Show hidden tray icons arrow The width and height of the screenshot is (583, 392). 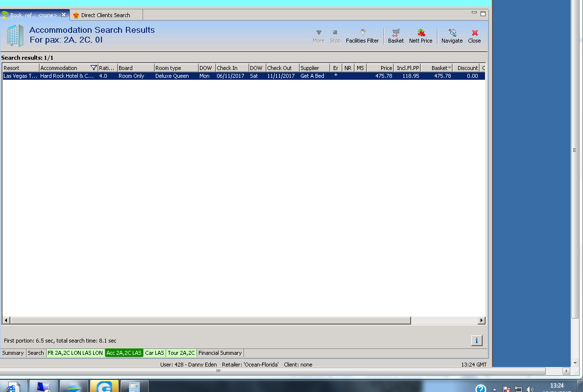tap(494, 390)
